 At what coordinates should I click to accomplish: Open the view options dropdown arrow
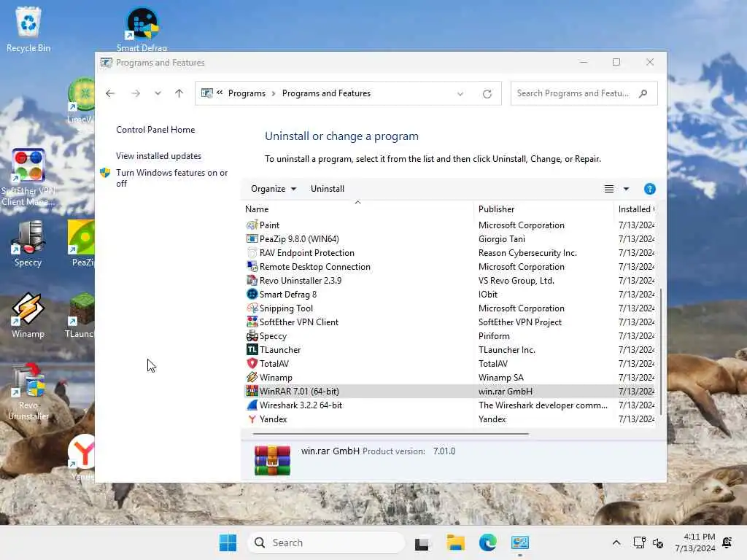click(626, 189)
